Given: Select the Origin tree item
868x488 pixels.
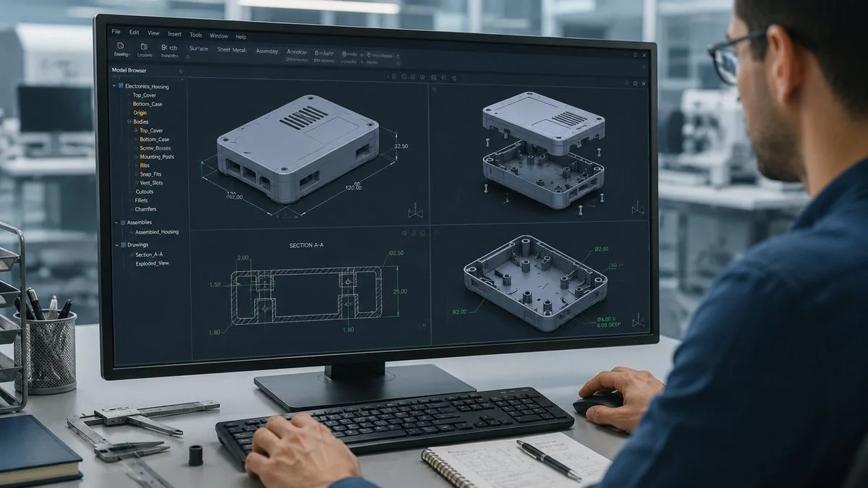Looking at the screenshot, I should (x=140, y=113).
